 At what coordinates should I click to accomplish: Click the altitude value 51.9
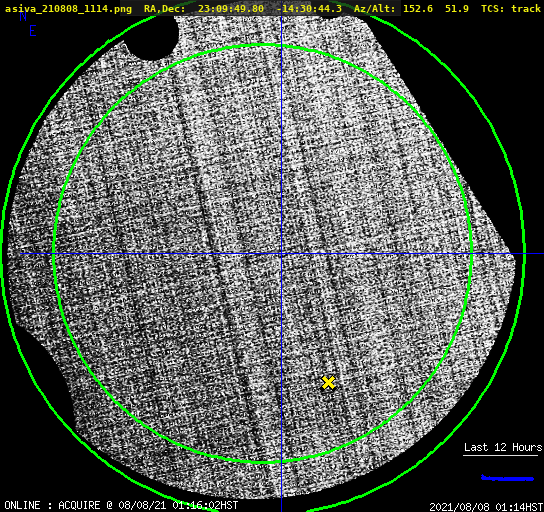tap(457, 8)
